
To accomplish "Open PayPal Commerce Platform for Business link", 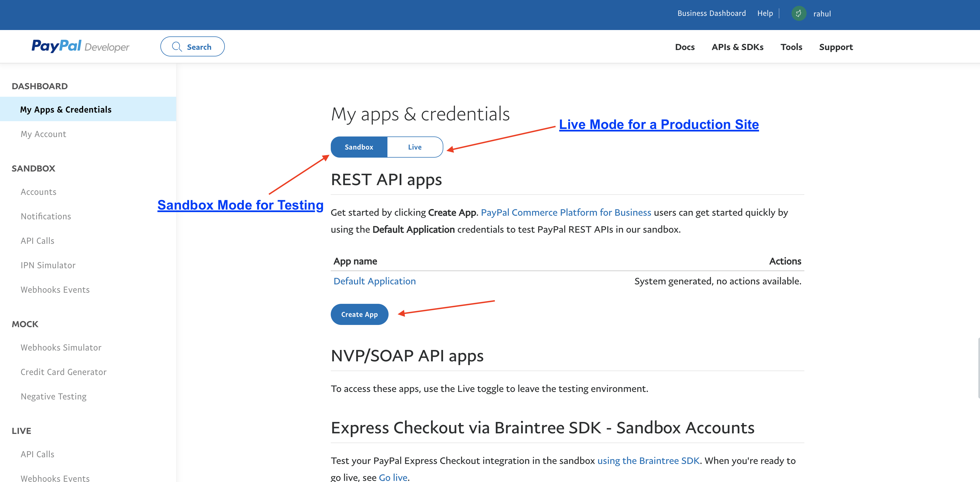I will (566, 212).
